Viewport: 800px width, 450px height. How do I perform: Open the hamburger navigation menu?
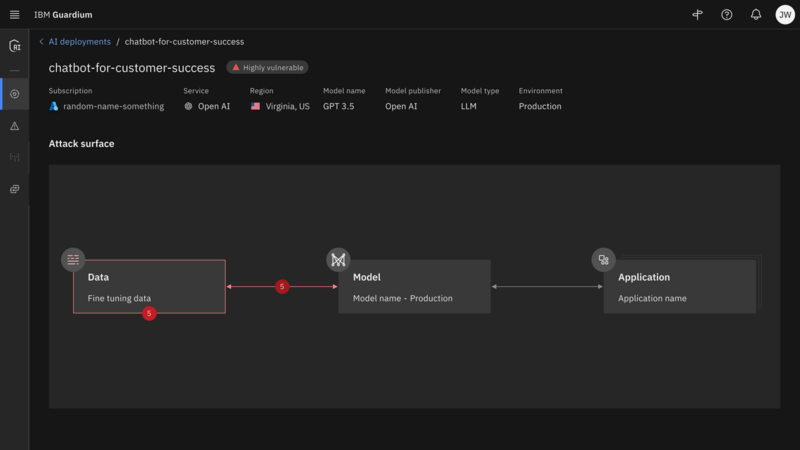(14, 15)
